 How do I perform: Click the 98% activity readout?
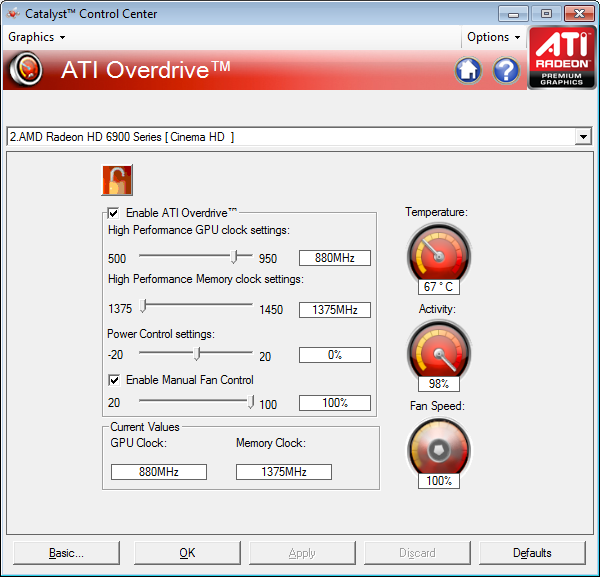click(439, 384)
